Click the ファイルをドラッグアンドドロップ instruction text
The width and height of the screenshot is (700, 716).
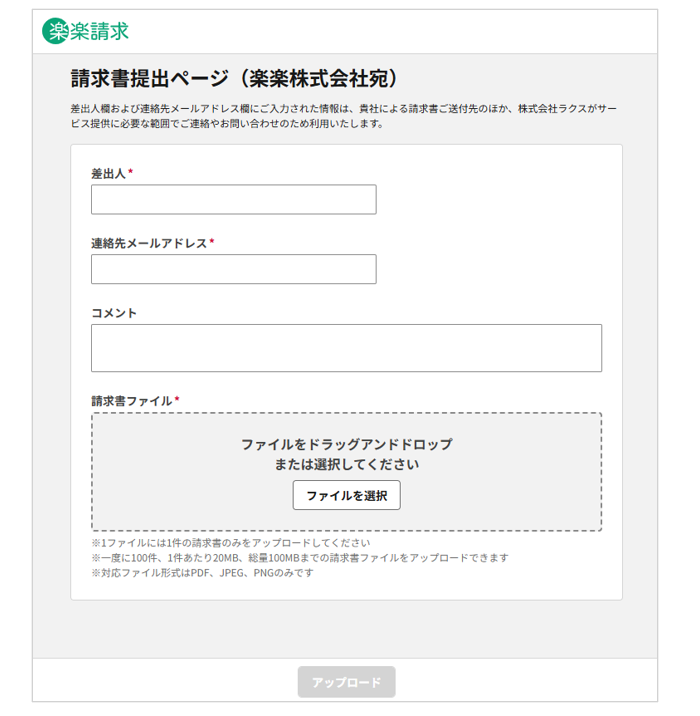[x=346, y=444]
